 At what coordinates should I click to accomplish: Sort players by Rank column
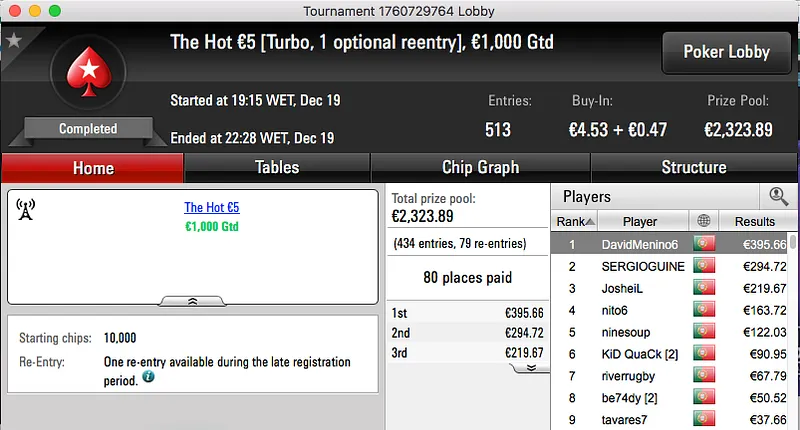[x=575, y=221]
